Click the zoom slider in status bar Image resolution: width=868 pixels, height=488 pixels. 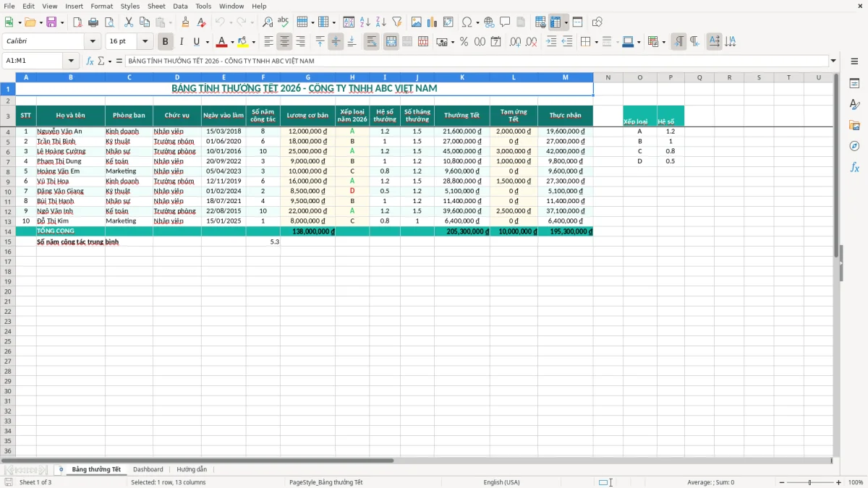pos(809,482)
